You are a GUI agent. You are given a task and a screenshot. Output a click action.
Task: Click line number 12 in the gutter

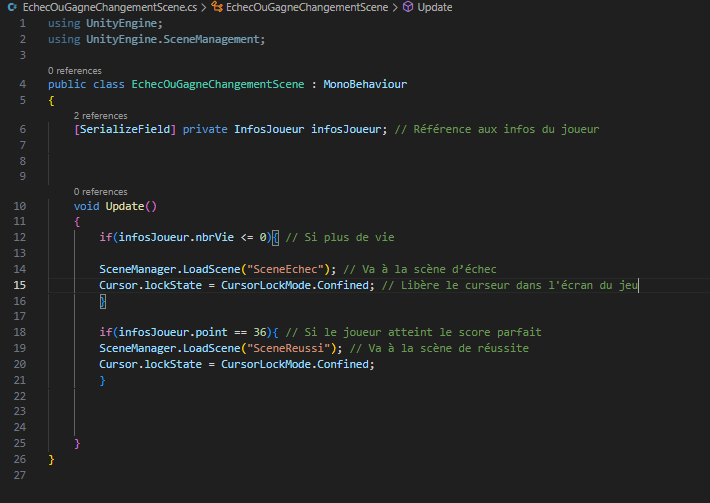(x=22, y=237)
